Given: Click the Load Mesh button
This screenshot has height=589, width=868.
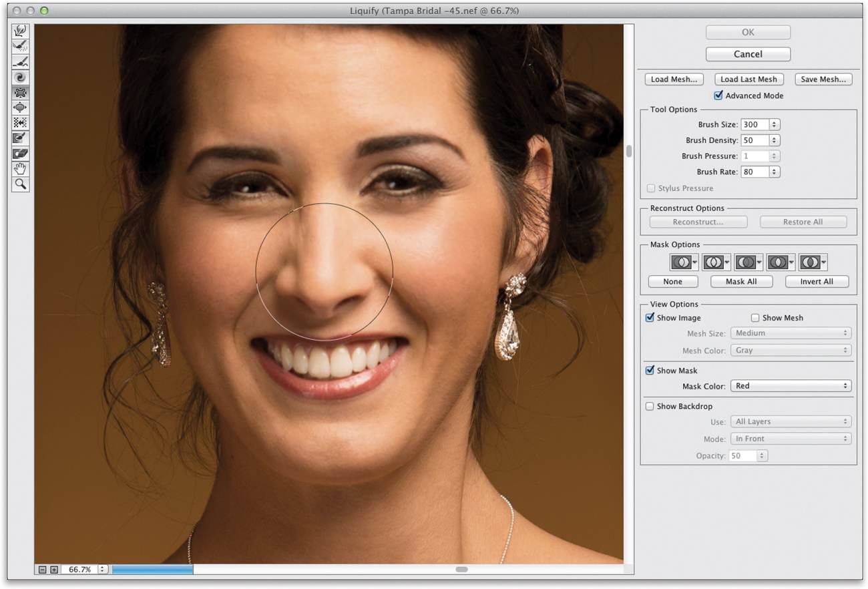Looking at the screenshot, I should [x=674, y=79].
